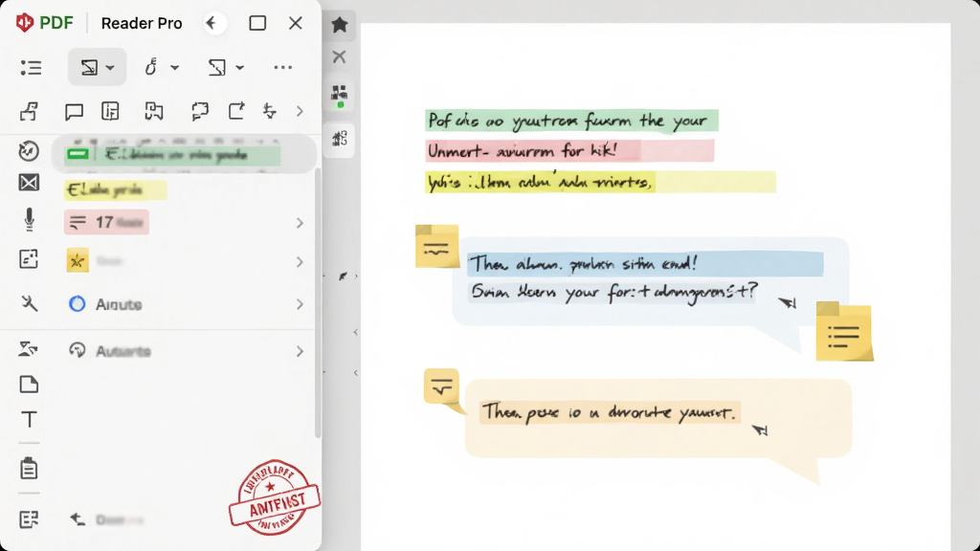
Task: Select the form field page icon
Action: click(x=110, y=111)
